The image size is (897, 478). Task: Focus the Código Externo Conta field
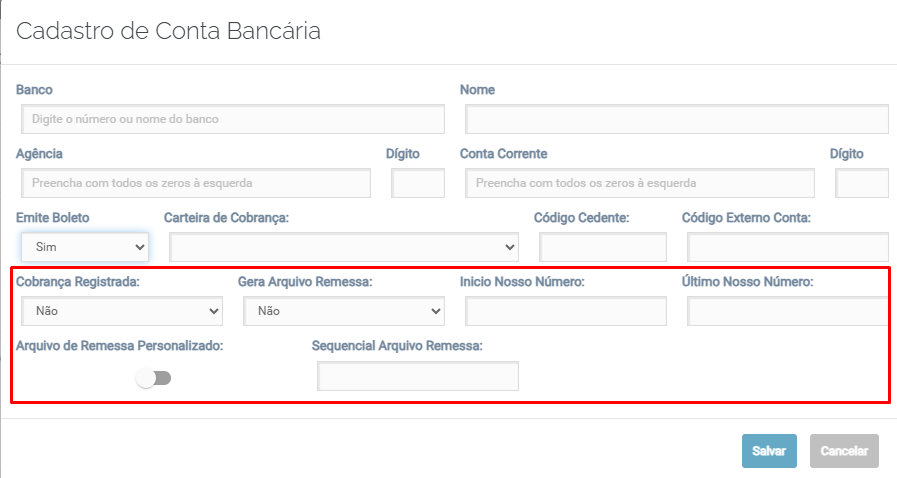coord(787,247)
